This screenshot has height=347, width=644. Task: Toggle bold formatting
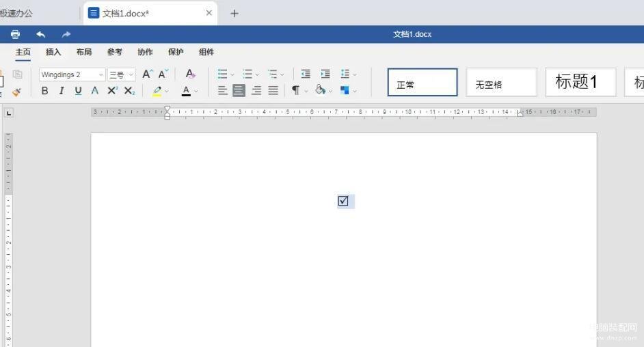[44, 91]
